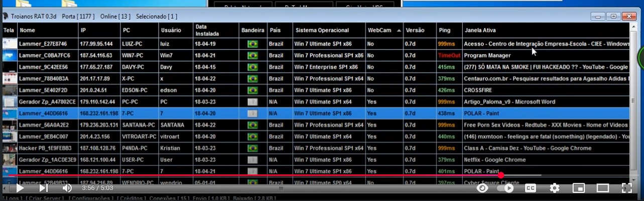Click the red playhead dot on the timeline
Viewport: 644px width, 201px height.
click(500, 175)
